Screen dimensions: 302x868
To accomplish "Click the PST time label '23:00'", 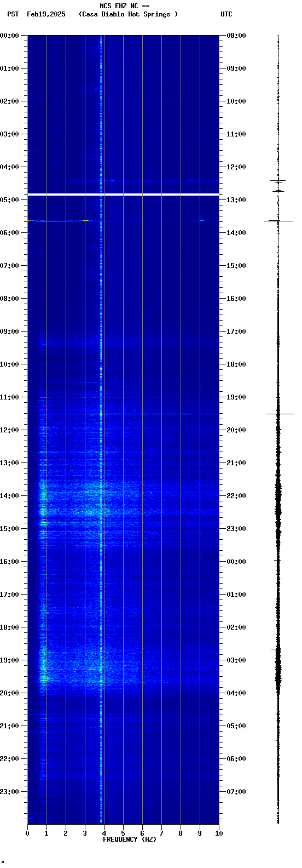I will pos(10,792).
